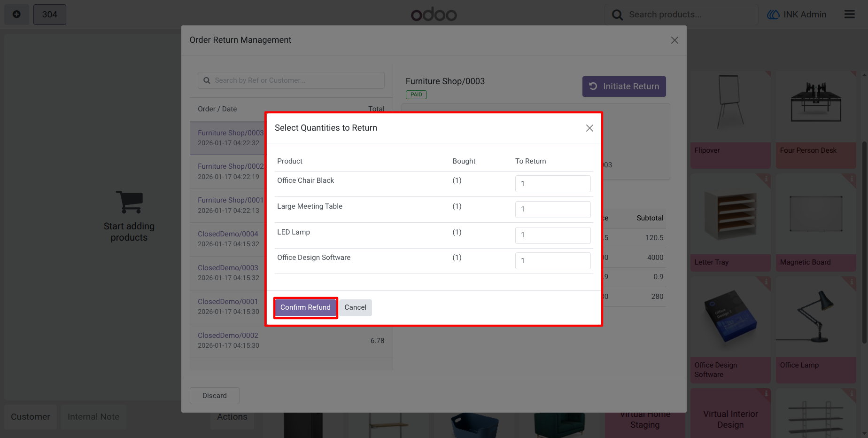This screenshot has width=868, height=438.
Task: Click the Initiate Return button
Action: (x=624, y=86)
